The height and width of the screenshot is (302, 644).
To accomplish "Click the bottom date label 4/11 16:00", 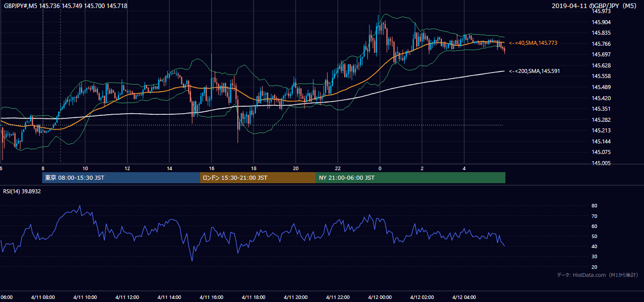I will coord(212,297).
